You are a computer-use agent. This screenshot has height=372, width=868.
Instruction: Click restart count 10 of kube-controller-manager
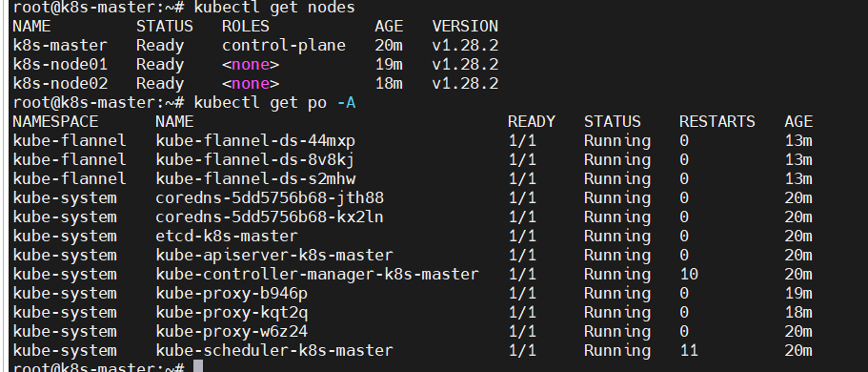689,274
